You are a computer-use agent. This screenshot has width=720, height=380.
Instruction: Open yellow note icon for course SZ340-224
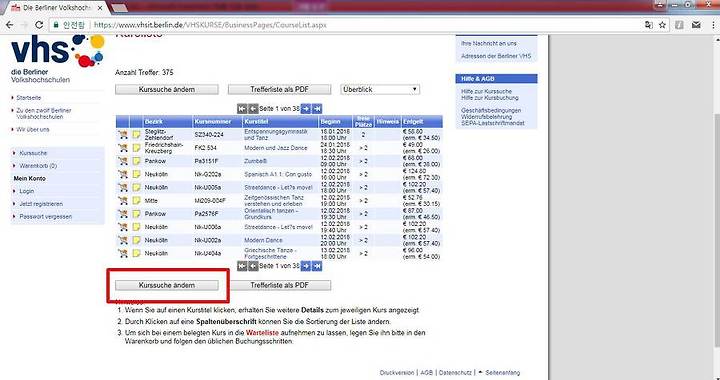click(136, 134)
